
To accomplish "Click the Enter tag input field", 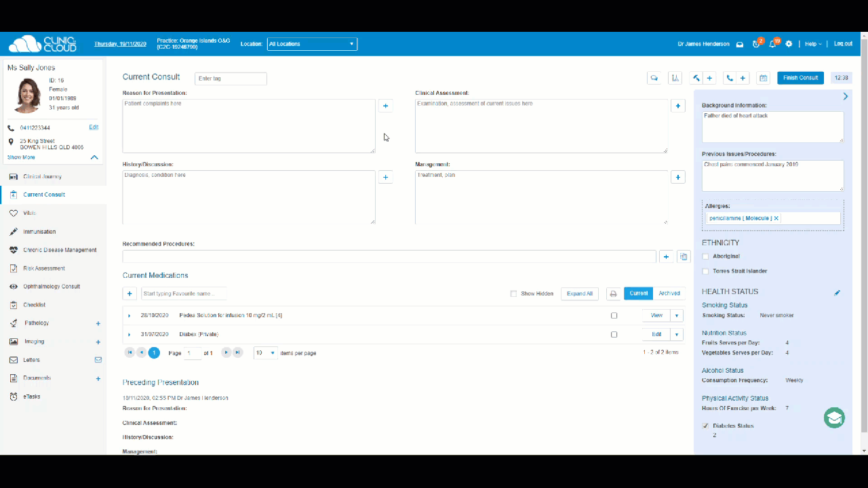I will pyautogui.click(x=231, y=79).
